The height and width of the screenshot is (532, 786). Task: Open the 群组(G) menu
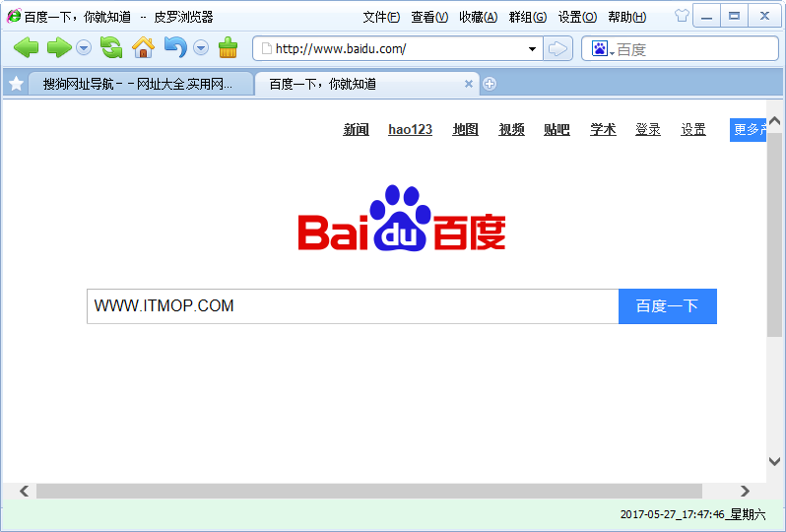(528, 17)
